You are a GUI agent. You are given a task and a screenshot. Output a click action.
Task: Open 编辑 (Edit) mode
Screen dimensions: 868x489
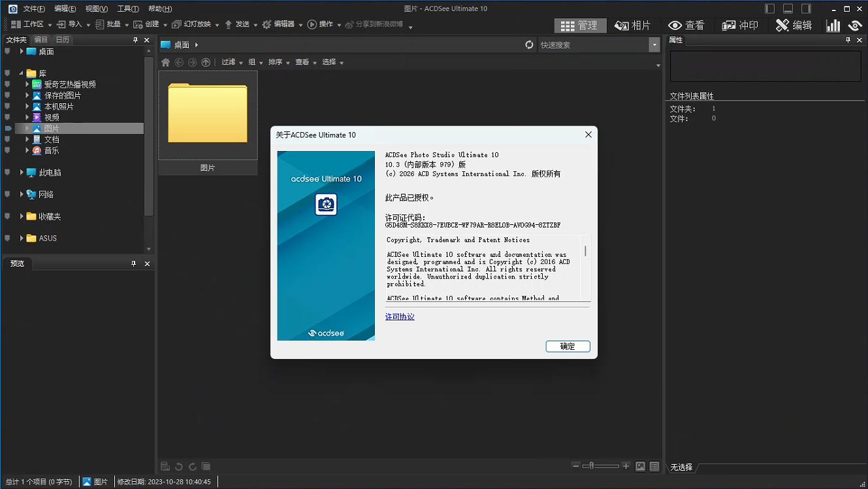point(794,25)
